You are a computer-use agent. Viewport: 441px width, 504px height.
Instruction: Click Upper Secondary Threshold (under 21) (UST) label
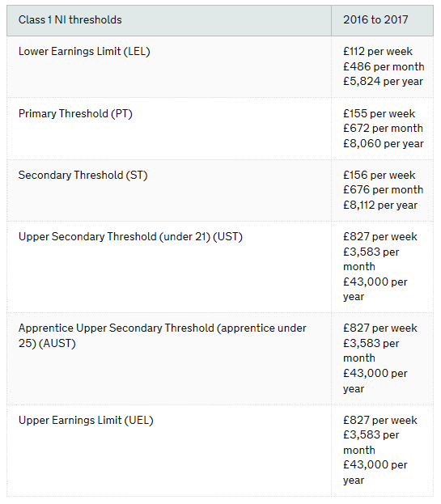(130, 237)
